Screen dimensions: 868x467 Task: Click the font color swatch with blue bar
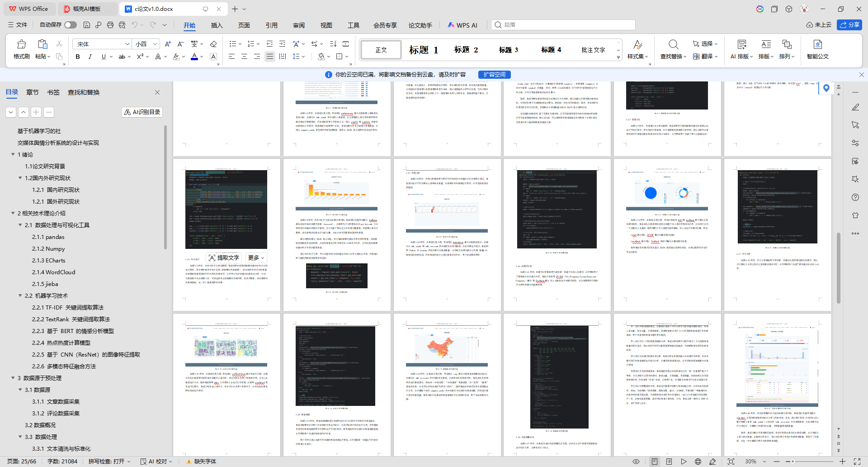tap(194, 57)
